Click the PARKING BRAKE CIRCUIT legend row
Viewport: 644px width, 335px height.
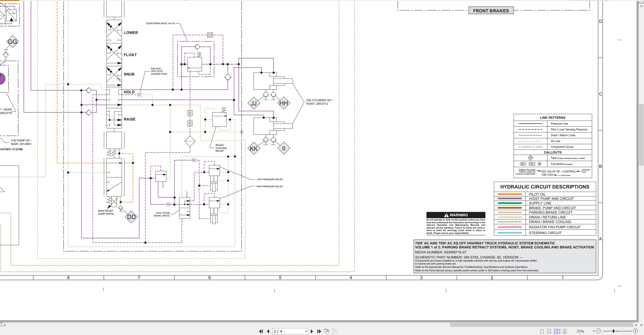(545, 212)
